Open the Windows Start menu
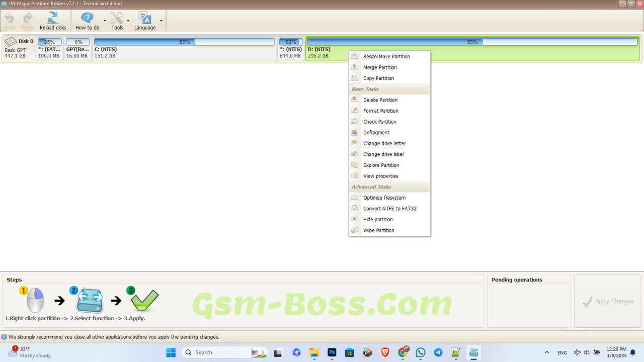 (x=171, y=352)
